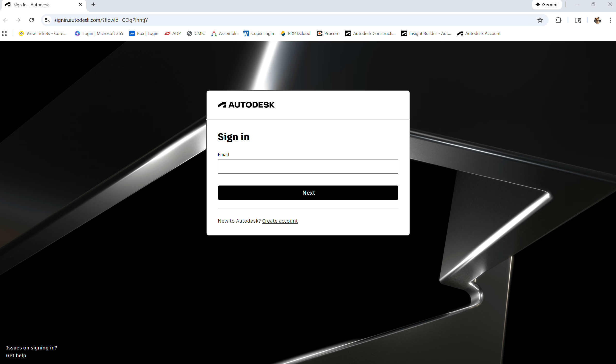Viewport: 616px width, 364px height.
Task: Open the Gemini button in title bar
Action: [547, 5]
